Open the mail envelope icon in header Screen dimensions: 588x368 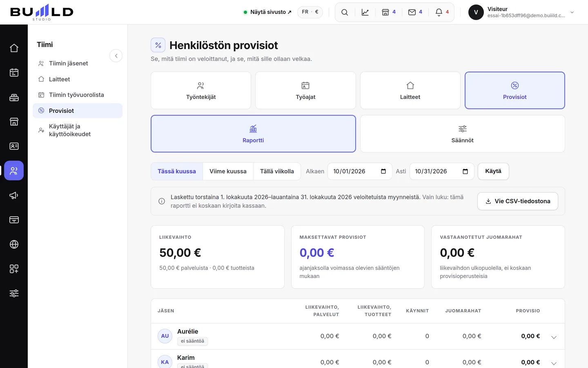415,12
